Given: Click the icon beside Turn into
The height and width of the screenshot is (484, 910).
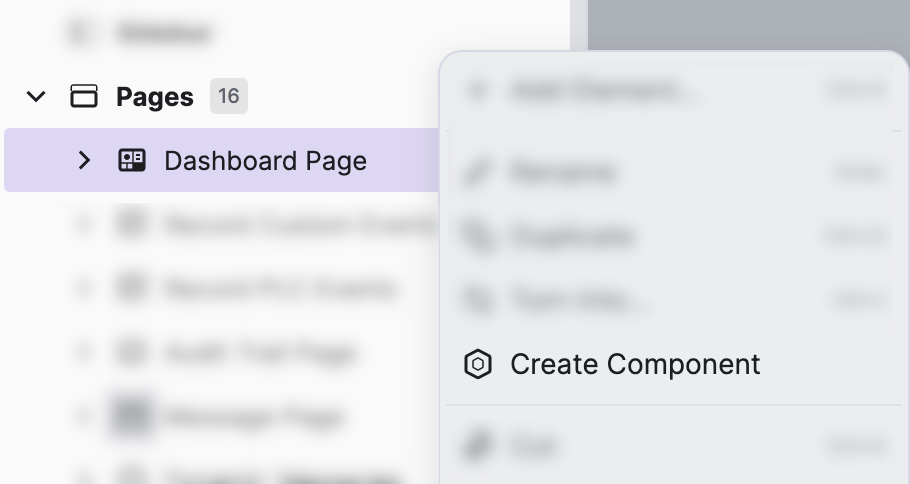Looking at the screenshot, I should (x=476, y=300).
